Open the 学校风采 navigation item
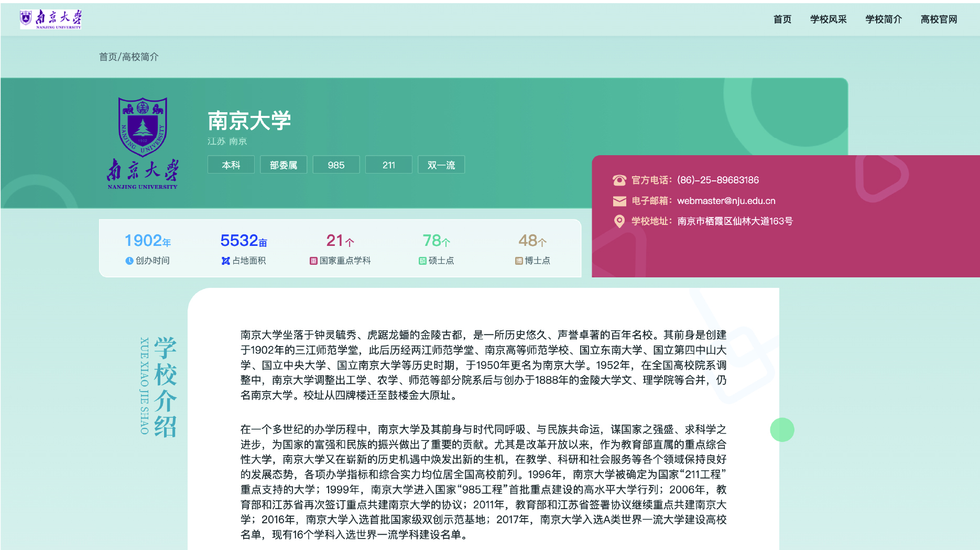980x550 pixels. pos(828,19)
